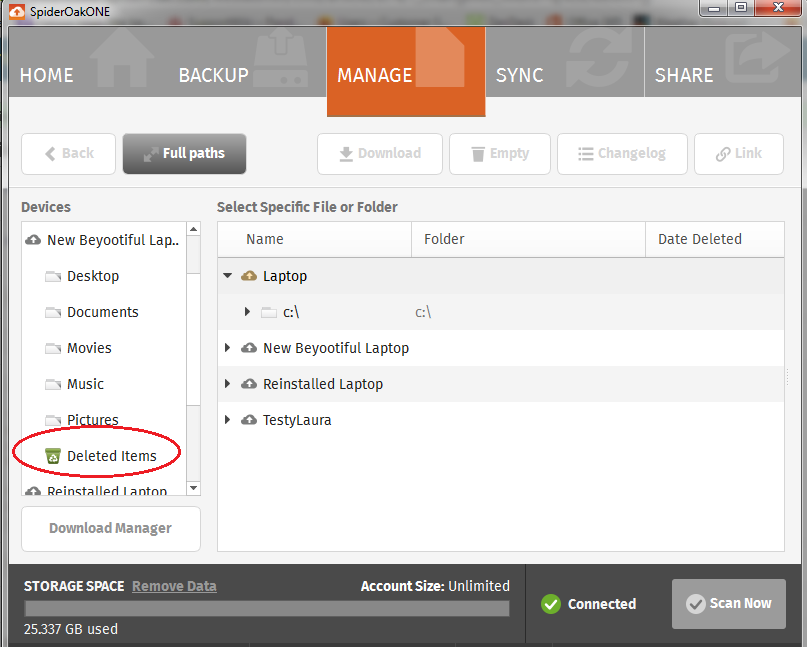Sort by the Name column header
807x647 pixels.
[x=314, y=239]
